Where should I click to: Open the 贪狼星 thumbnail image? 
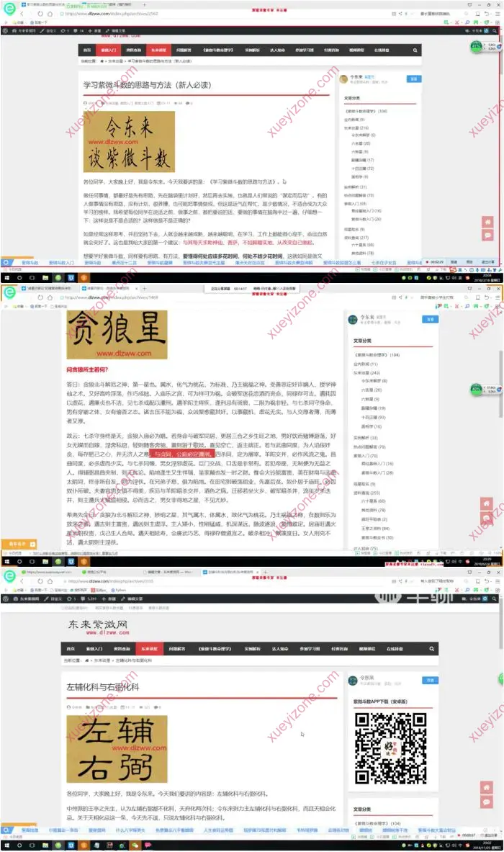pos(117,334)
